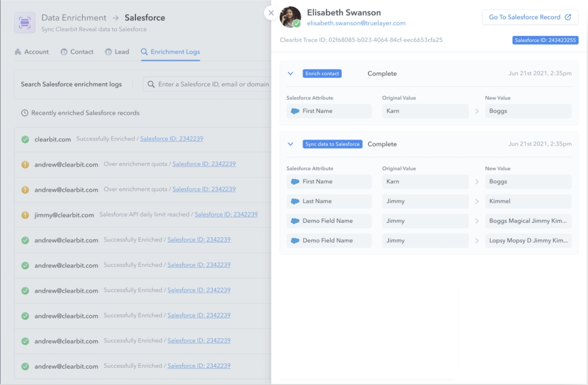Viewport: 588px width, 385px height.
Task: Click the Sync data to Salesforce tag
Action: click(332, 144)
